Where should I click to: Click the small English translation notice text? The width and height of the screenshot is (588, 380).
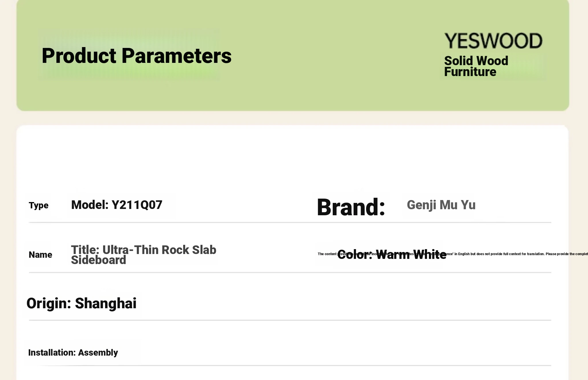(453, 254)
